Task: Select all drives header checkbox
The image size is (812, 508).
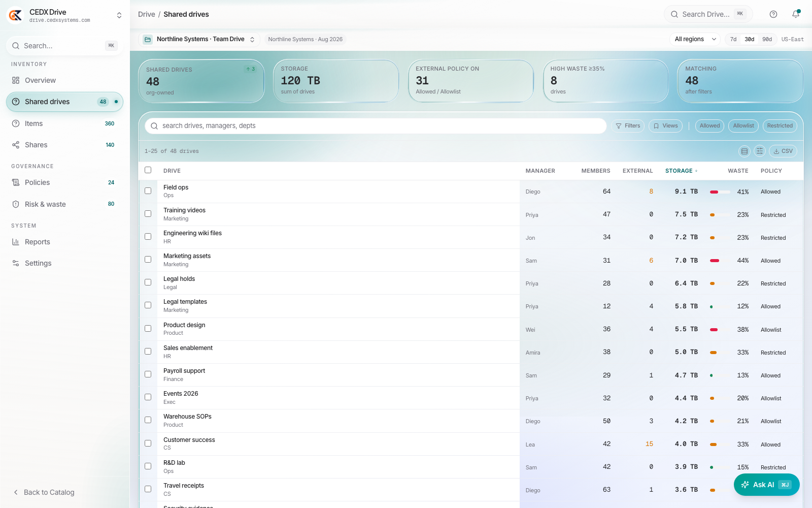Action: point(148,170)
